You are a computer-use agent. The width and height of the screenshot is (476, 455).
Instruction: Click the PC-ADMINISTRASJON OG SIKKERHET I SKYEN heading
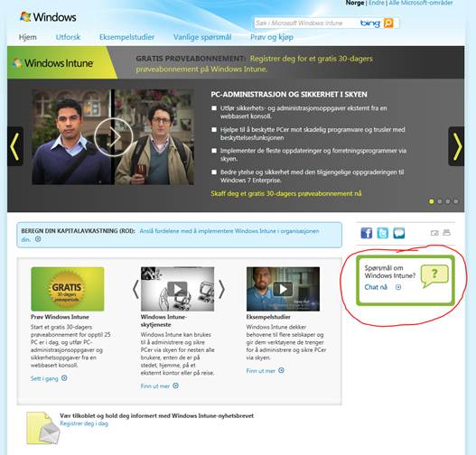point(289,94)
